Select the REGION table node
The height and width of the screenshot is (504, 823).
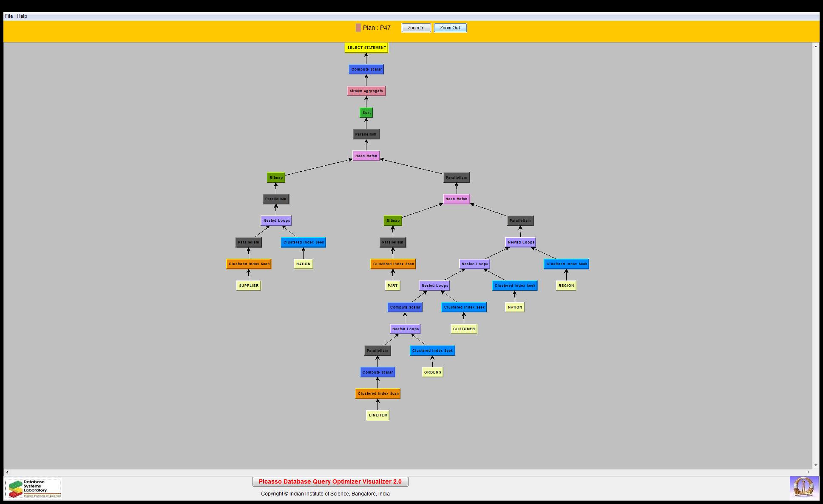click(x=566, y=286)
